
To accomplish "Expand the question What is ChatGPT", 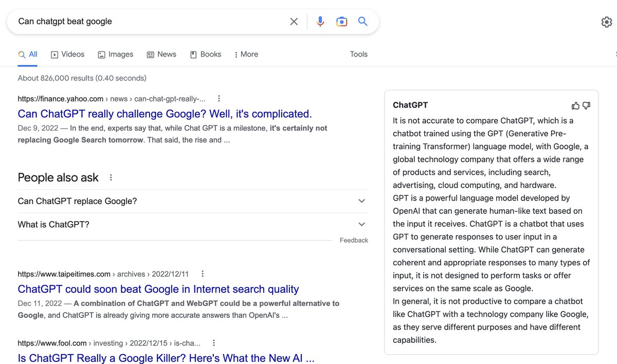I will [361, 224].
